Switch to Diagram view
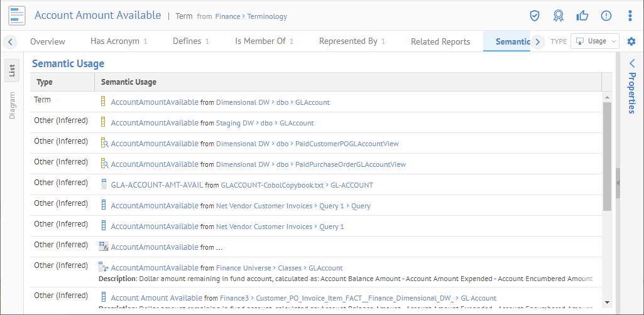The height and width of the screenshot is (315, 644). pyautogui.click(x=12, y=105)
